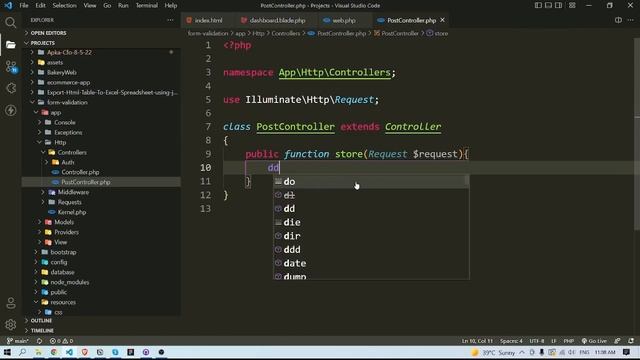Open the Manage gear icon
The height and width of the screenshot is (360, 640).
[x=11, y=325]
